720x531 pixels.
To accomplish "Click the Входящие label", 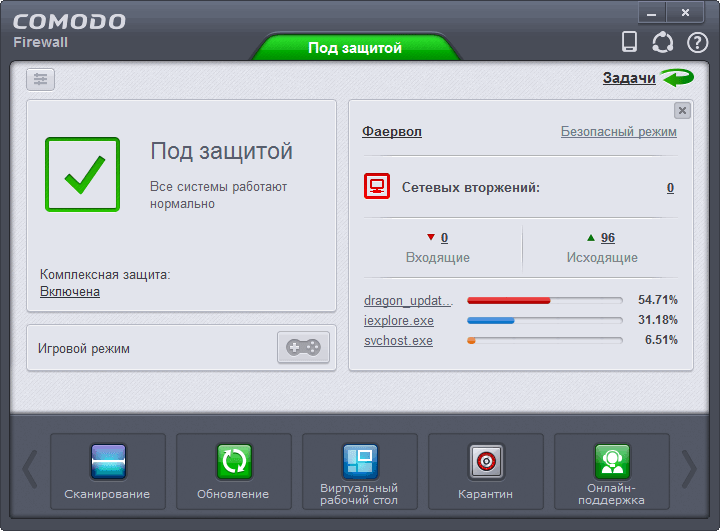I will [438, 257].
